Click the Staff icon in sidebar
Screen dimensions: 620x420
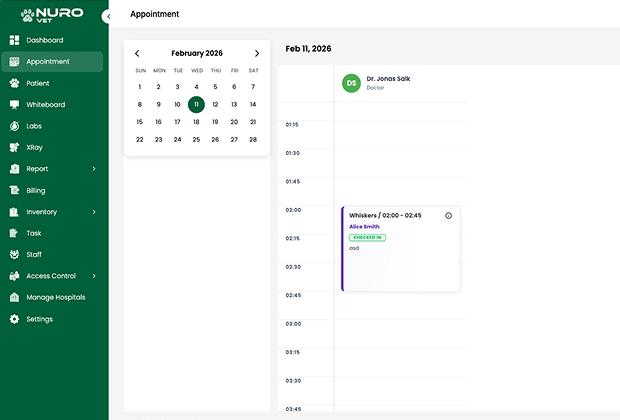14,254
